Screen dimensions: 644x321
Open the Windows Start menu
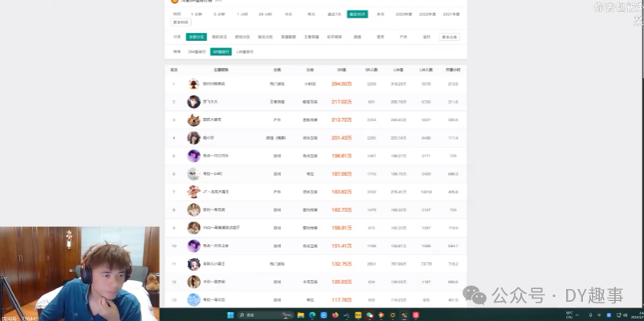230,315
